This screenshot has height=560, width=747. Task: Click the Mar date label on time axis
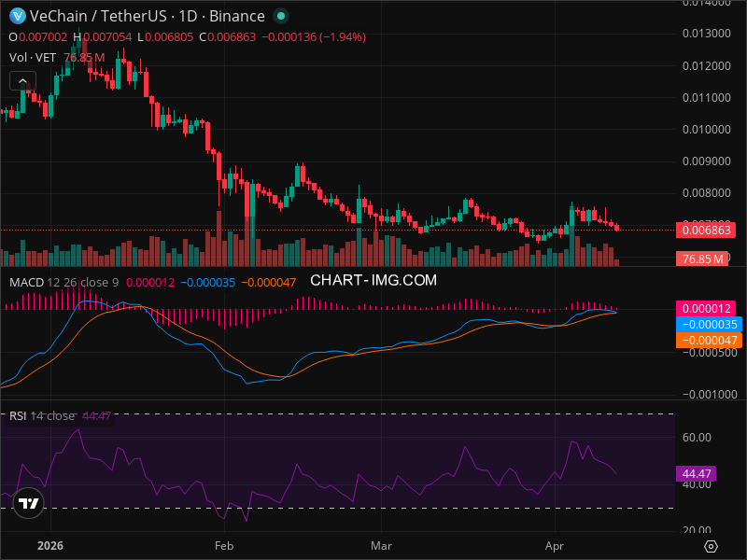(381, 546)
